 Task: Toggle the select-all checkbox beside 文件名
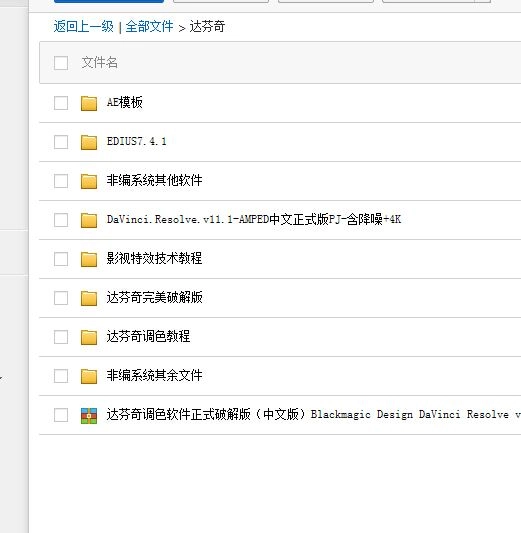tap(61, 63)
